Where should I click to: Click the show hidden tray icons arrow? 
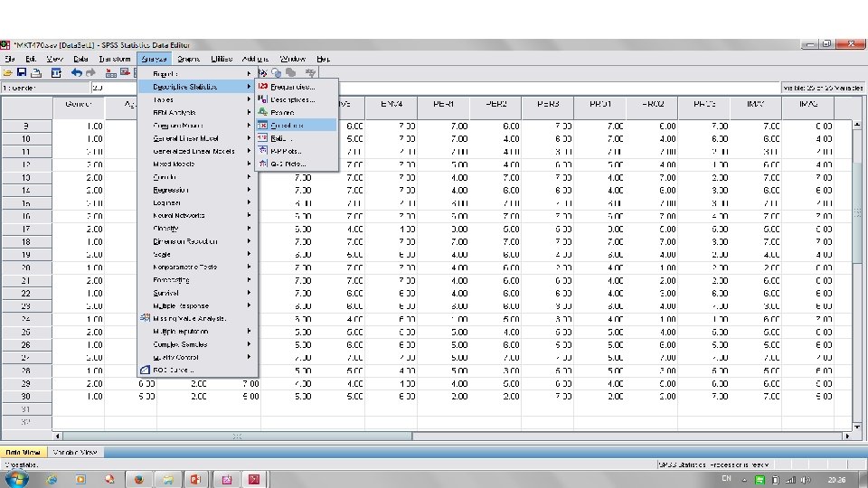coord(743,480)
